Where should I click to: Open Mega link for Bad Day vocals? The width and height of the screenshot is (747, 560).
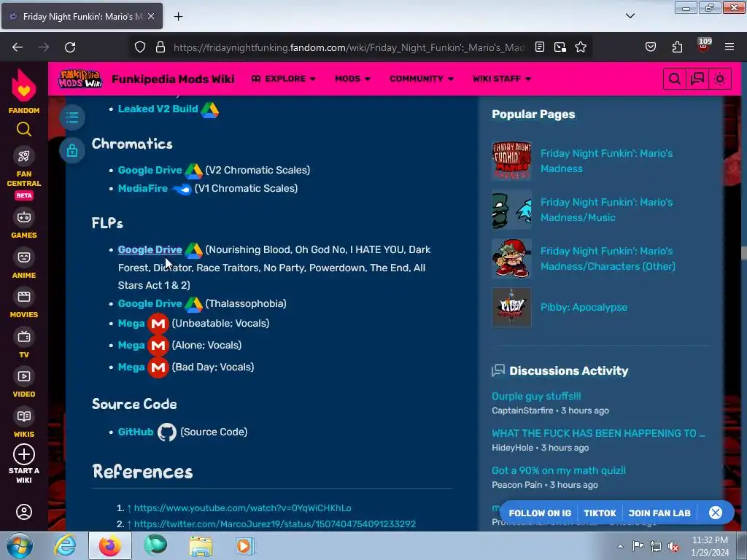coord(131,367)
